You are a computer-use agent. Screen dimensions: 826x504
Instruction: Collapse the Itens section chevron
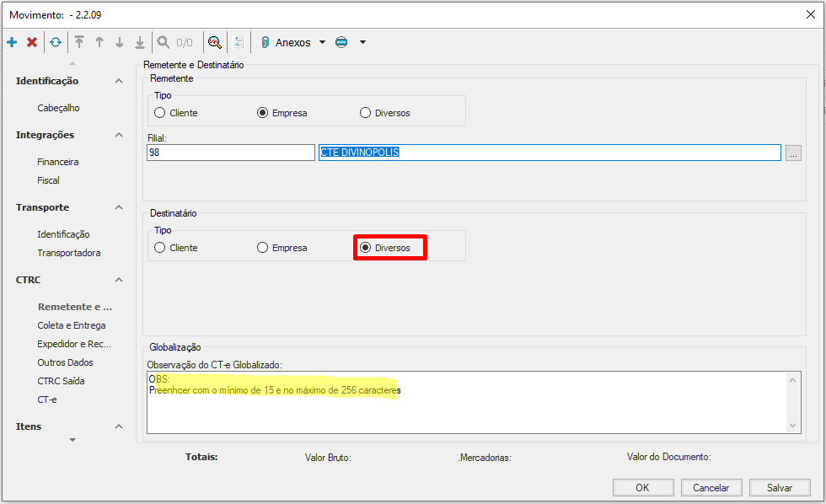point(119,426)
